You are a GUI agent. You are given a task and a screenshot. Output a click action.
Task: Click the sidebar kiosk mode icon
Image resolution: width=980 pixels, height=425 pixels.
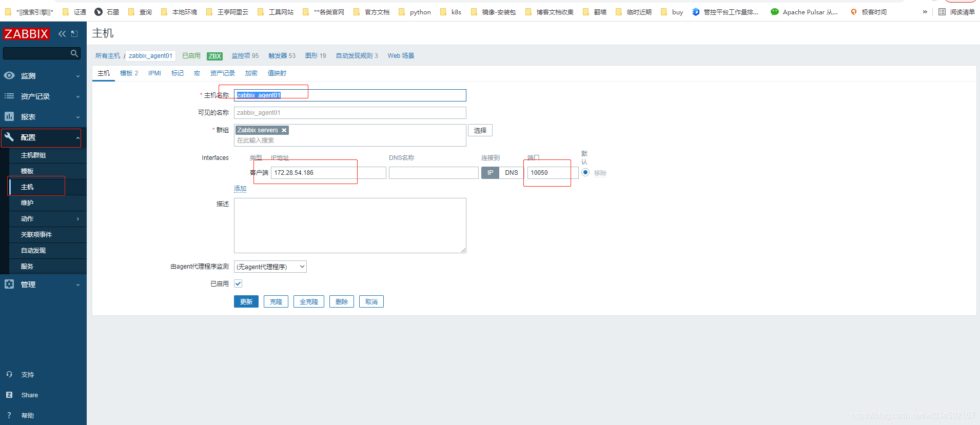[74, 34]
